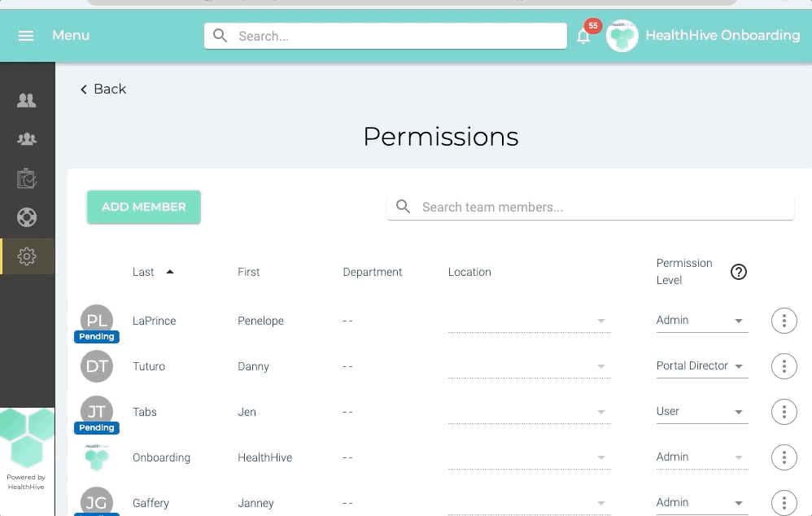Open more options for Penelope LaPrince

[x=784, y=321]
